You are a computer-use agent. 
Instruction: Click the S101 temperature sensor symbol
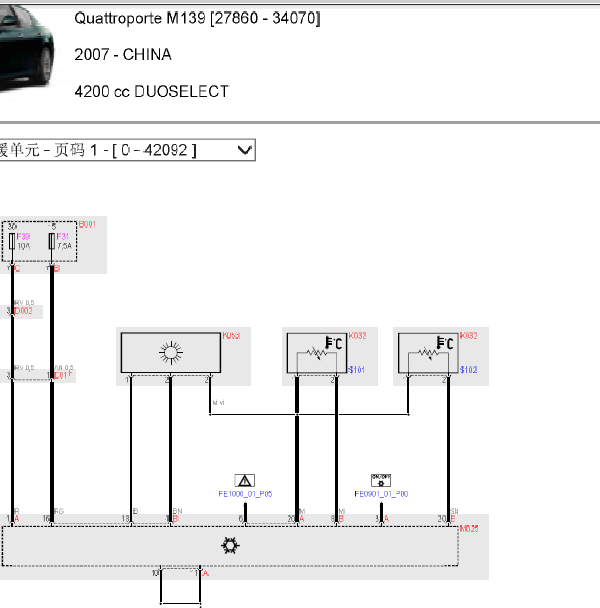point(316,353)
